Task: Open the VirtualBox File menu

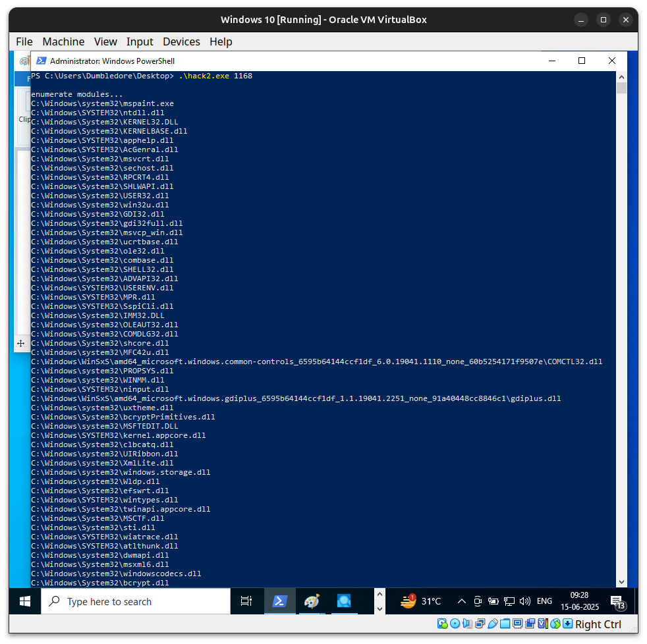Action: point(24,41)
